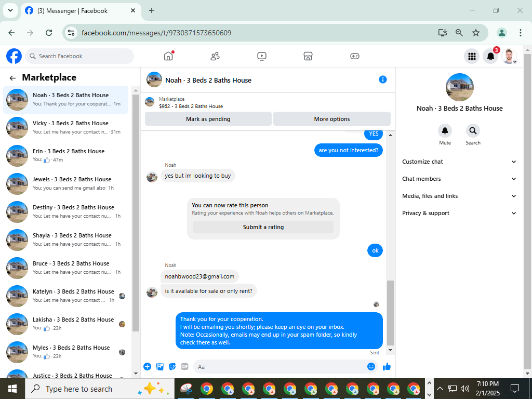Send a thumbs up like
Viewport: 532px width, 399px height.
click(387, 366)
